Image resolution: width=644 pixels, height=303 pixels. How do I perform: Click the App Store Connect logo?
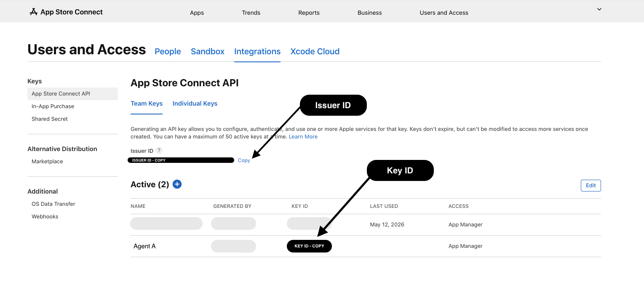66,12
